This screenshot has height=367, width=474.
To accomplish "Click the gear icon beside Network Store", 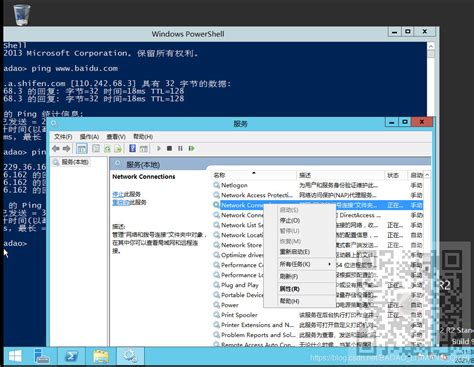I will click(216, 245).
